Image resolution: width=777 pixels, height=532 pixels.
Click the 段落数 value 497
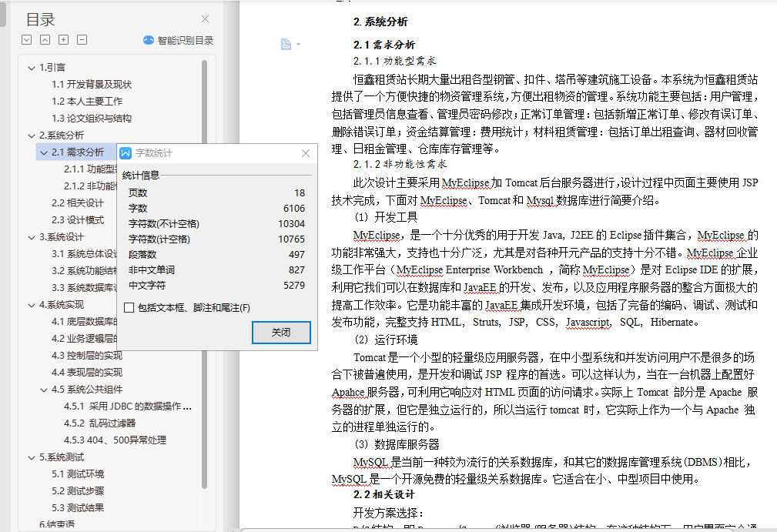pyautogui.click(x=296, y=254)
